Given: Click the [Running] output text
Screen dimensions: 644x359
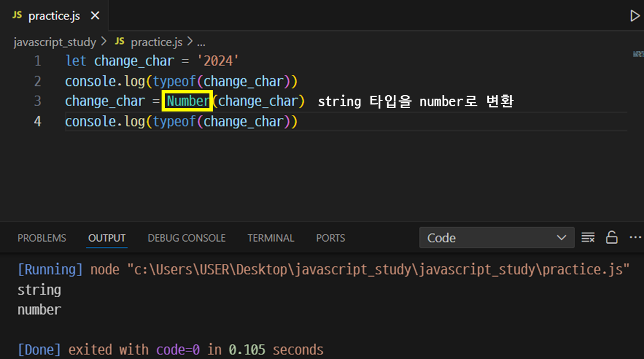Looking at the screenshot, I should pyautogui.click(x=50, y=269).
